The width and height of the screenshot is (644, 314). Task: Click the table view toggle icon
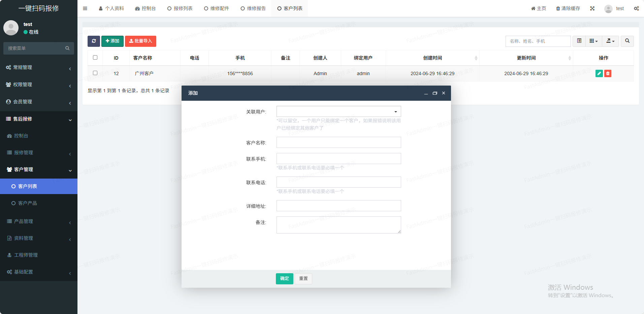click(x=579, y=41)
